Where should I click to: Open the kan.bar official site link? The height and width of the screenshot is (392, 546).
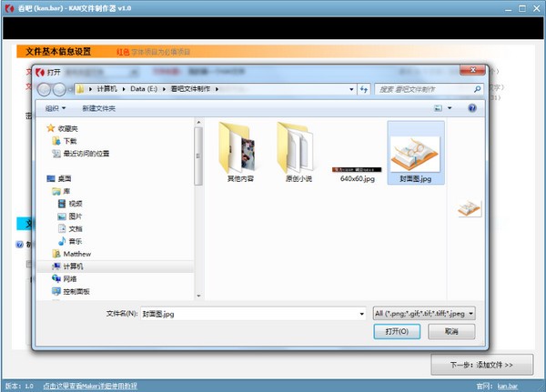click(508, 386)
